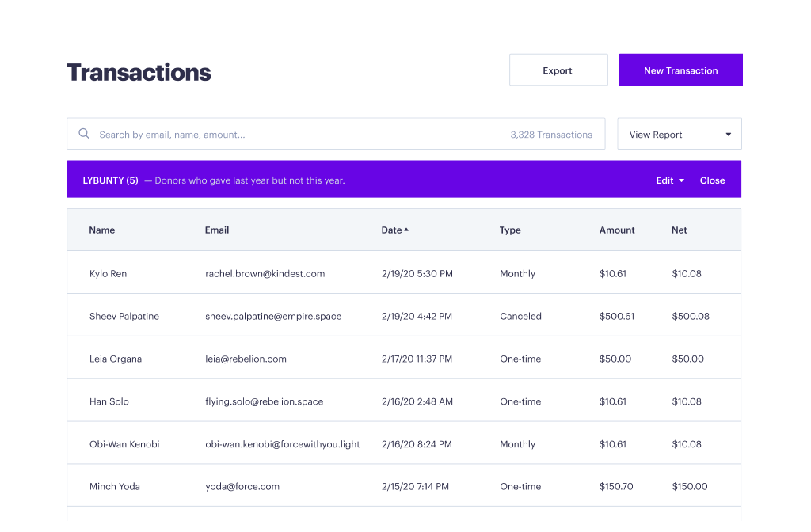Click the transaction search field
Viewport: 811px width, 532px height.
click(301, 135)
